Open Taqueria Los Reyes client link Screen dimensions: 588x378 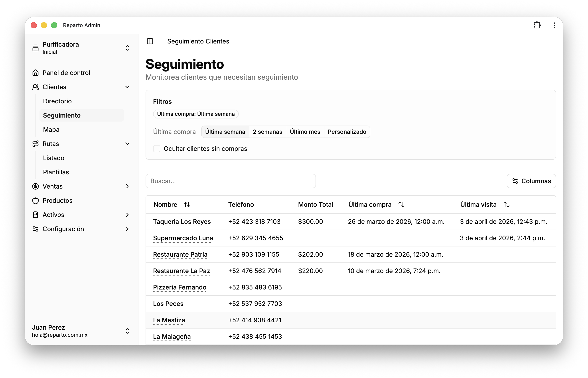[x=182, y=222]
